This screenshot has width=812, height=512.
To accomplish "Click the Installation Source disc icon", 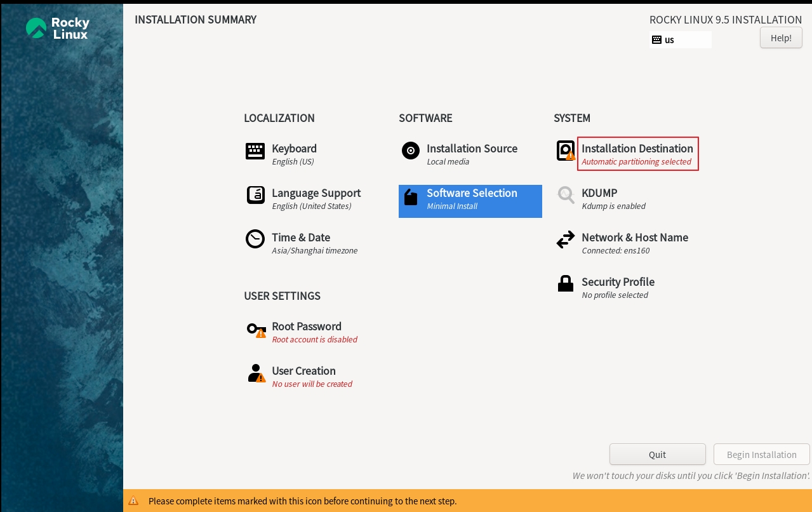I will tap(411, 151).
